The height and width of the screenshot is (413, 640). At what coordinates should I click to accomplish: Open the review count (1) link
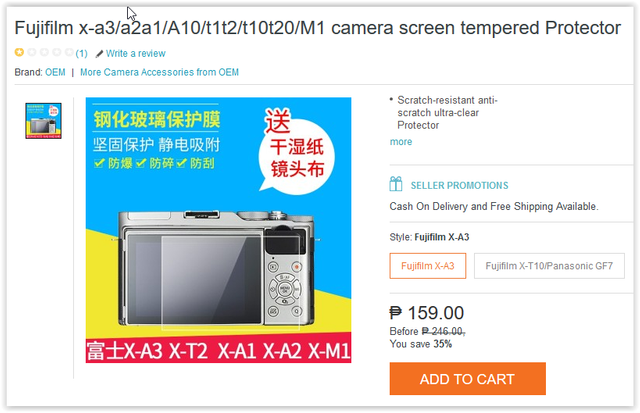(x=81, y=53)
